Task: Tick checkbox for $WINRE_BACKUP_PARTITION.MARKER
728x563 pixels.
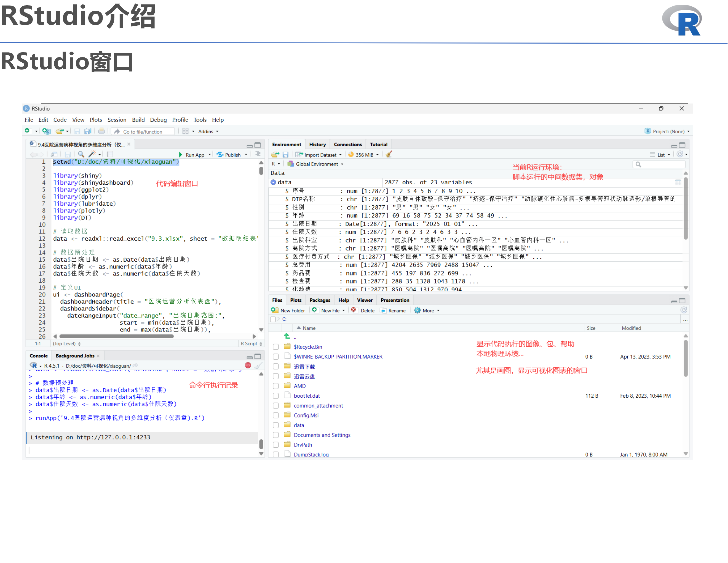Action: [276, 357]
